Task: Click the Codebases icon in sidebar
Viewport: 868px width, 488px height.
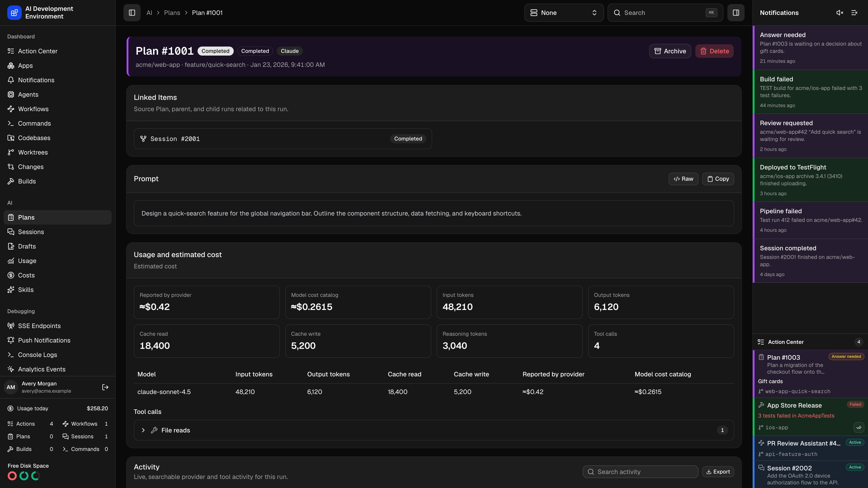Action: click(x=11, y=138)
